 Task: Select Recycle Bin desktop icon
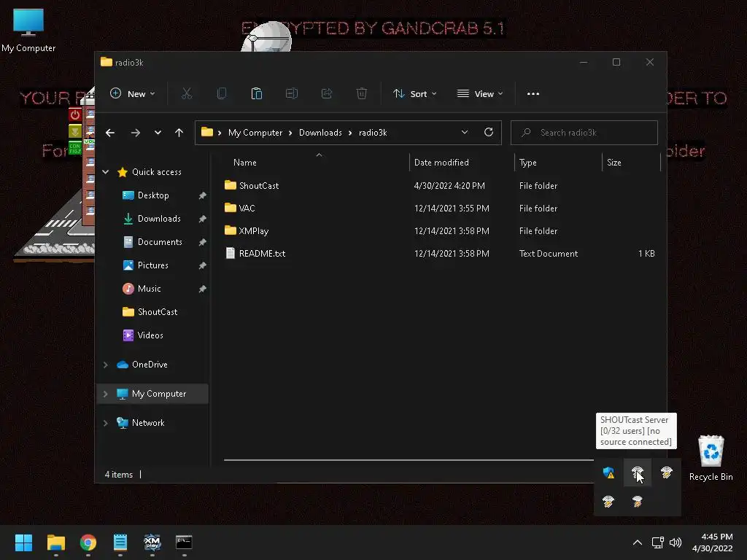click(711, 458)
